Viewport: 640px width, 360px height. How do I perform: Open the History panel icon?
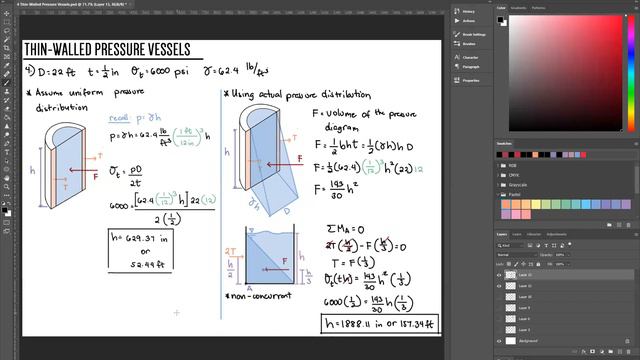(457, 11)
